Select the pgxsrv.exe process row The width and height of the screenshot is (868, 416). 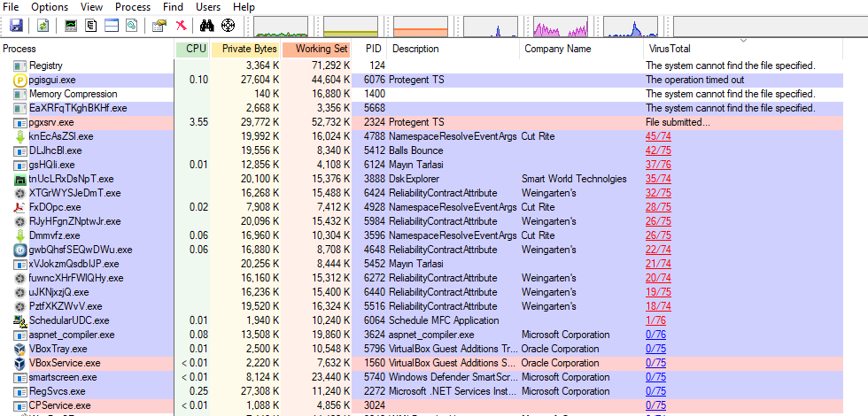(x=422, y=122)
